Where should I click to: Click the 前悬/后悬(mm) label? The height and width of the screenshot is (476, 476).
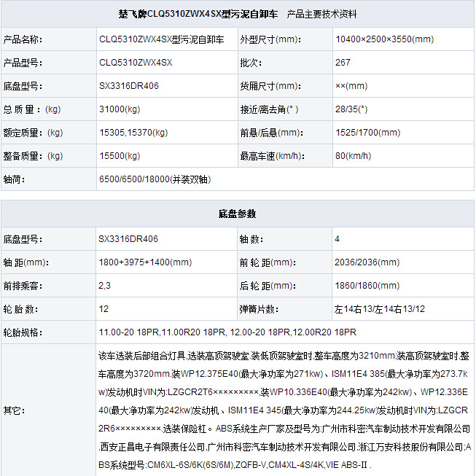point(271,133)
